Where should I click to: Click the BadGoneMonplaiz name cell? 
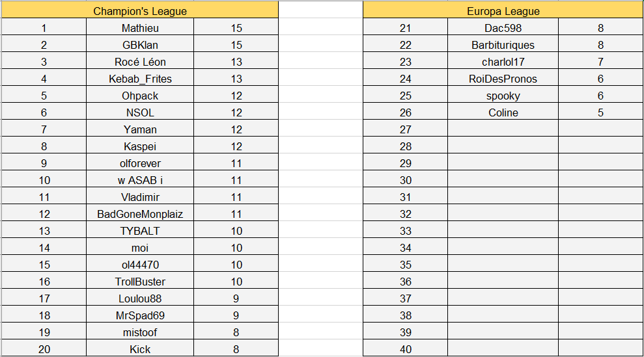(140, 214)
